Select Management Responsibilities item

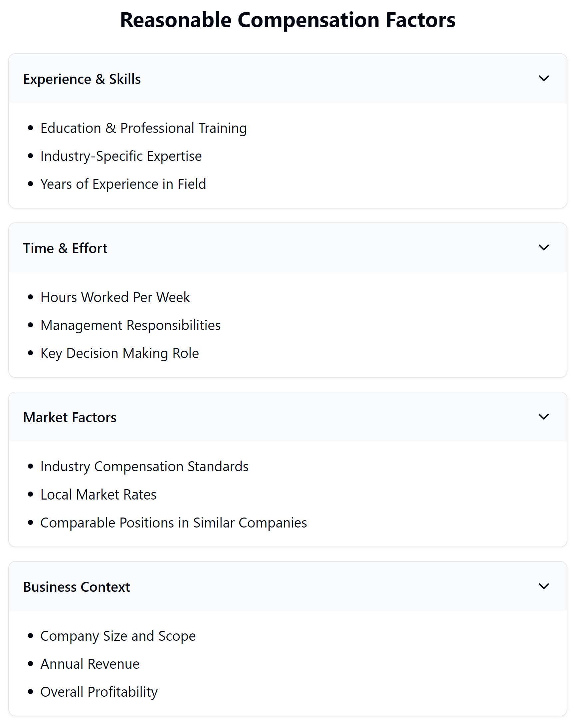[x=130, y=325]
